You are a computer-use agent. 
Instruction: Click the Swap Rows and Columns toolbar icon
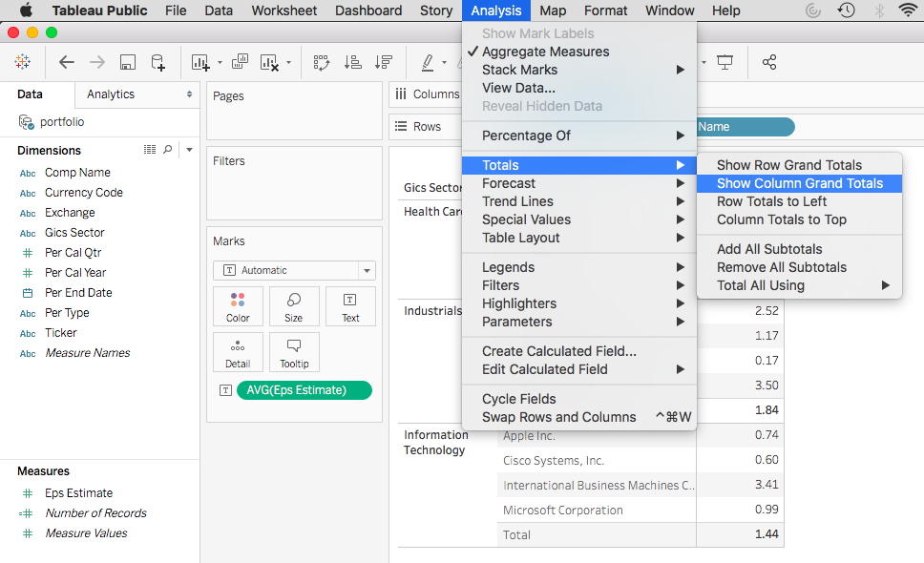pos(322,62)
